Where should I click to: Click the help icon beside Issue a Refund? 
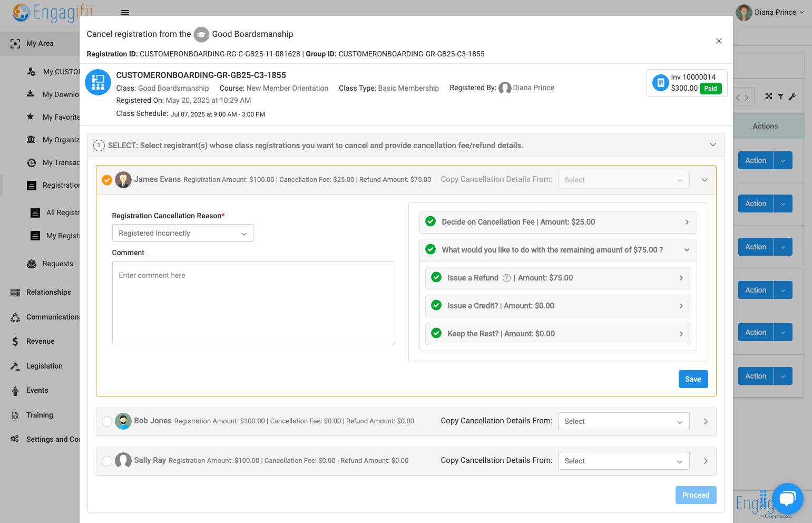506,278
